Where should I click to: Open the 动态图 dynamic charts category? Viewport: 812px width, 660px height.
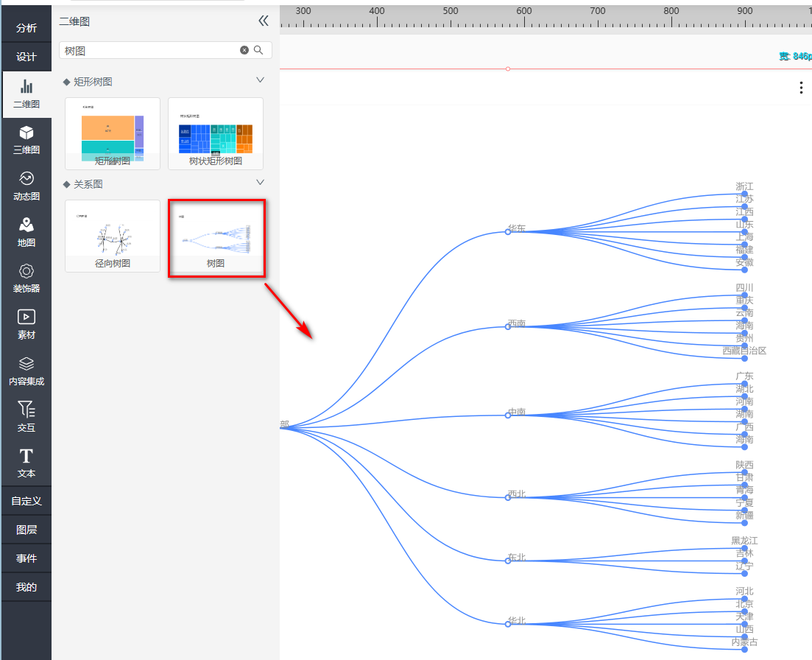tap(27, 186)
